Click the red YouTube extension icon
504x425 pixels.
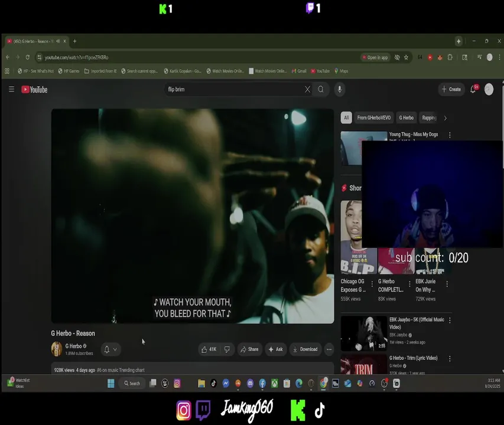pos(430,57)
